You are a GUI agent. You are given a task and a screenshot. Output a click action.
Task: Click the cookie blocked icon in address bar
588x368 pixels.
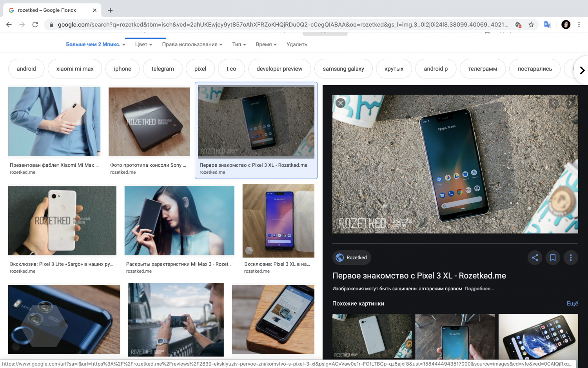pos(518,24)
